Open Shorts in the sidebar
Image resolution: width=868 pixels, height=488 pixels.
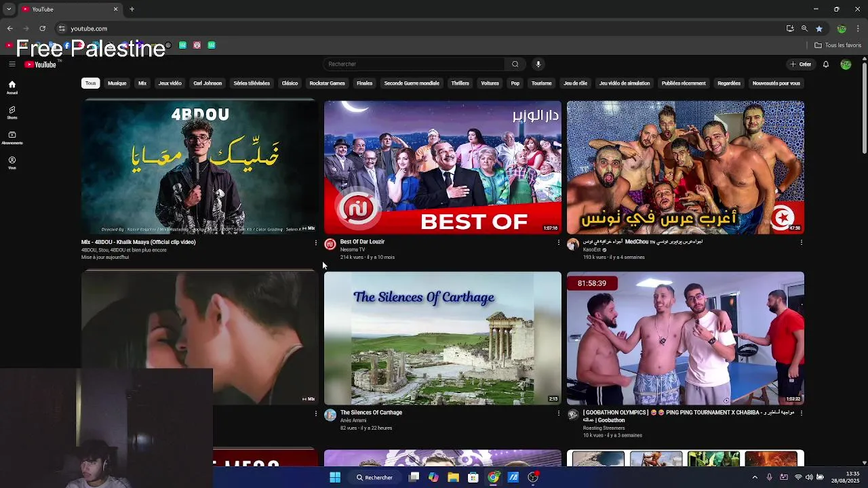coord(12,113)
